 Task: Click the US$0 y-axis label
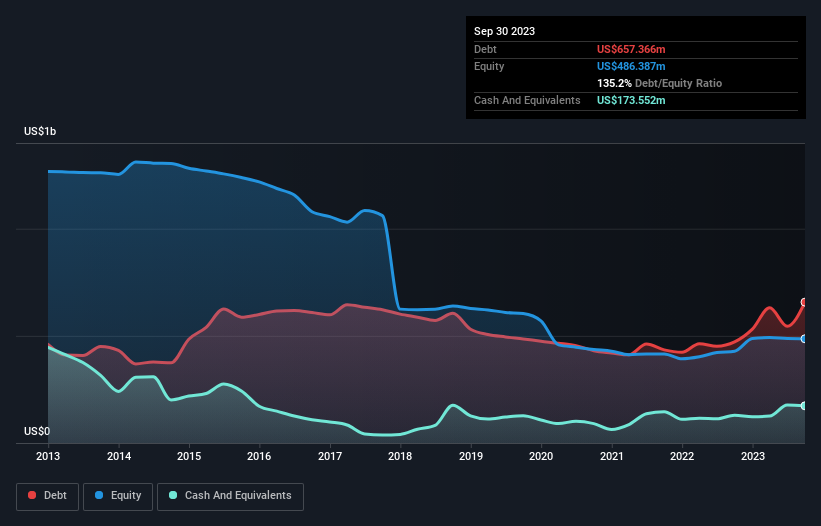[x=37, y=431]
